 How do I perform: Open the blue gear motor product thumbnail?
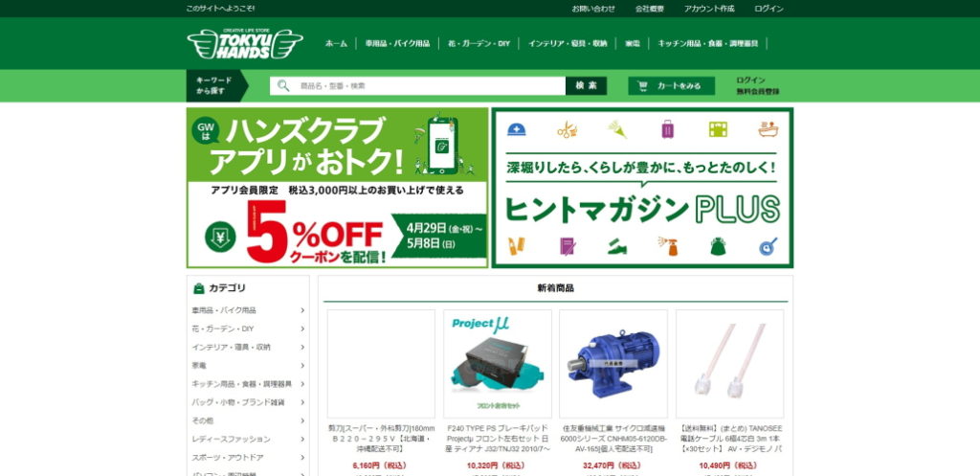point(612,364)
